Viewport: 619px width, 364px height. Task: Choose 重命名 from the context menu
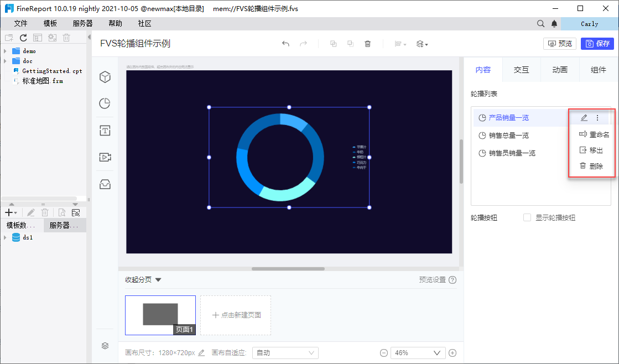(x=594, y=134)
